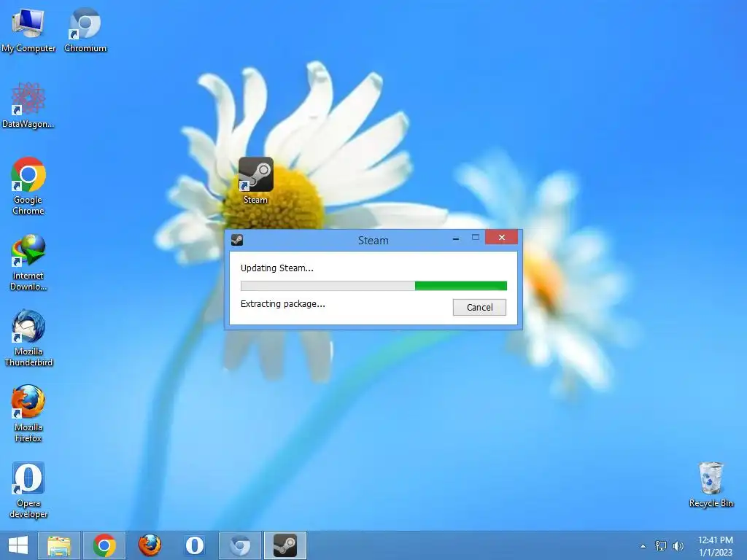747x560 pixels.
Task: Switch to Google Chrome in the taskbar
Action: click(104, 545)
